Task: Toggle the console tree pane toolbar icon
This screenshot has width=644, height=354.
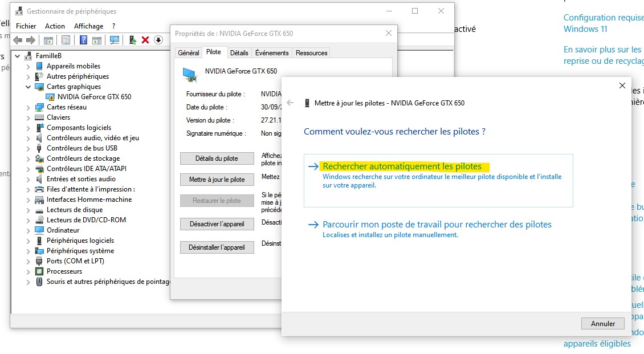Action: click(x=48, y=40)
